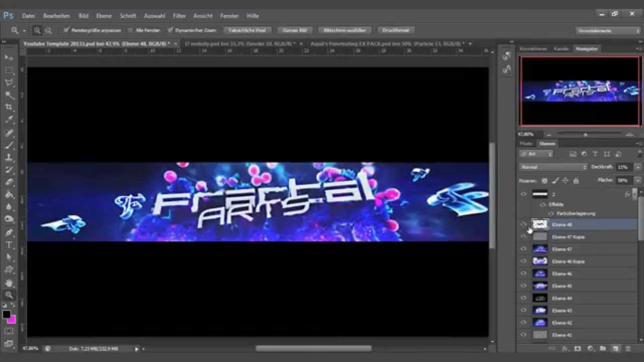Viewport: 644px width, 362px height.
Task: Select the Crop tool
Action: [9, 108]
